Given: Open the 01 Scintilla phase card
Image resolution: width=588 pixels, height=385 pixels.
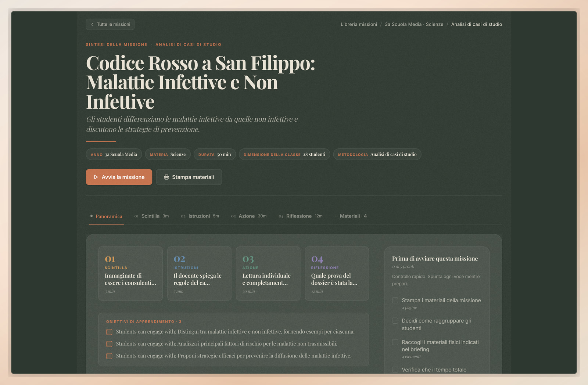Looking at the screenshot, I should pos(130,274).
